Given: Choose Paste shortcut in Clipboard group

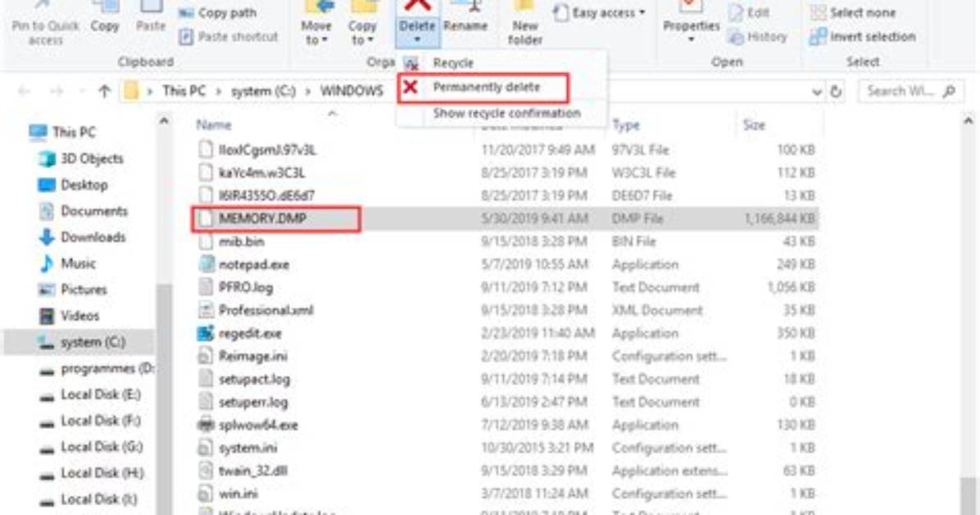Looking at the screenshot, I should click(228, 37).
